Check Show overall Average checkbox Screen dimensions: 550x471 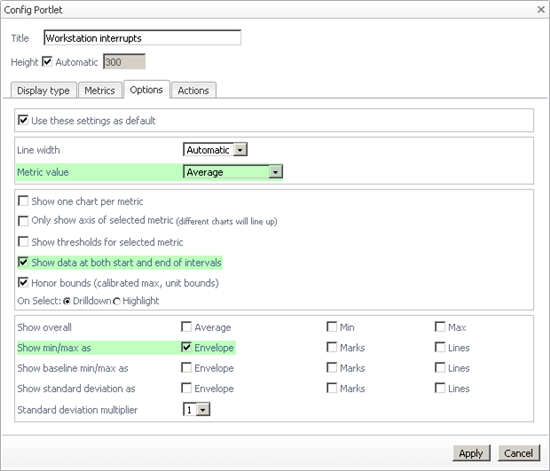click(186, 327)
